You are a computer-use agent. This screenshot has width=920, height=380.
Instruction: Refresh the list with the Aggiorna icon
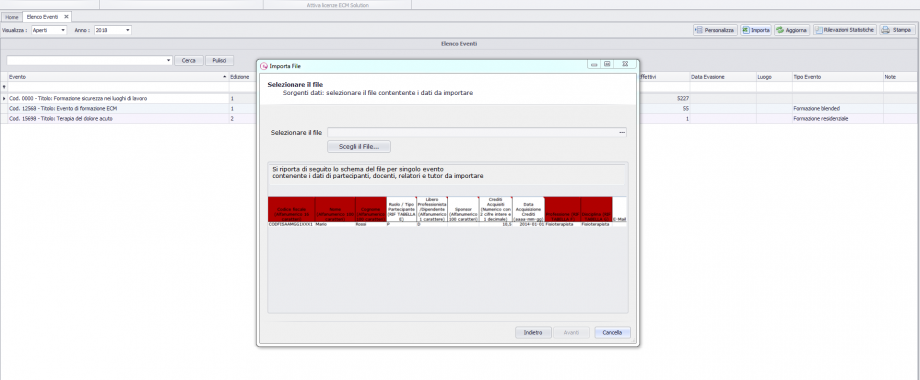click(780, 30)
